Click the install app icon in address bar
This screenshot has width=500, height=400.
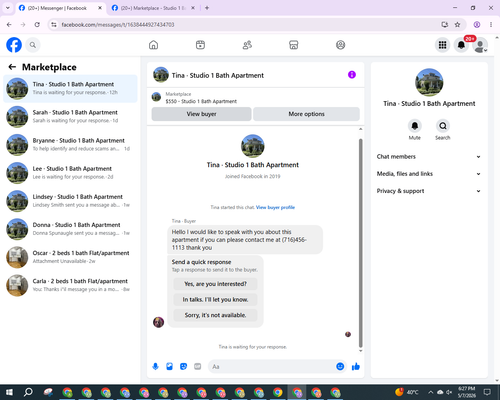click(444, 25)
